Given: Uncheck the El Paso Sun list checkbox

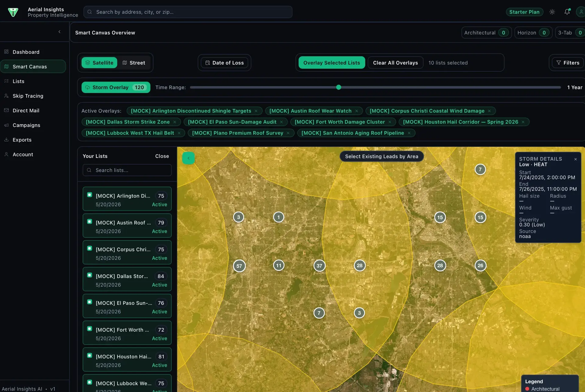Looking at the screenshot, I should pos(90,302).
